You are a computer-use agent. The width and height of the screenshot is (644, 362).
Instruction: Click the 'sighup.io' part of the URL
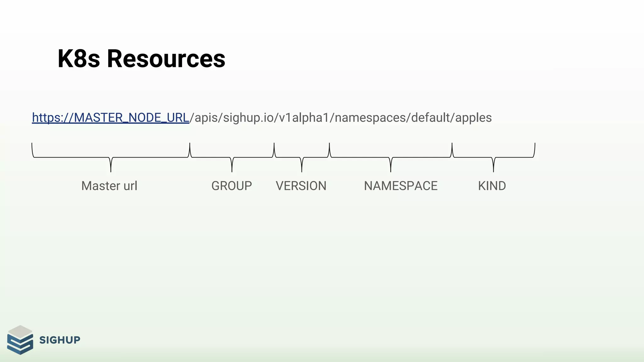click(248, 118)
